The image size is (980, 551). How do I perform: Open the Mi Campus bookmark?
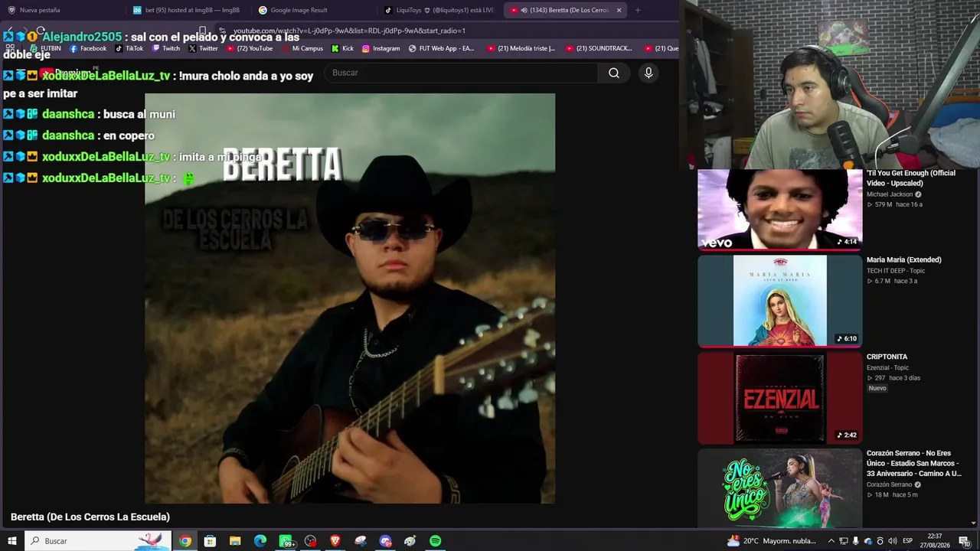click(302, 48)
